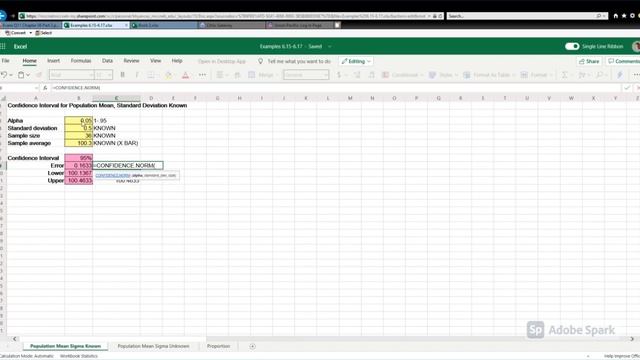Click the Fill Color bucket icon
640x360 pixels.
[x=168, y=75]
